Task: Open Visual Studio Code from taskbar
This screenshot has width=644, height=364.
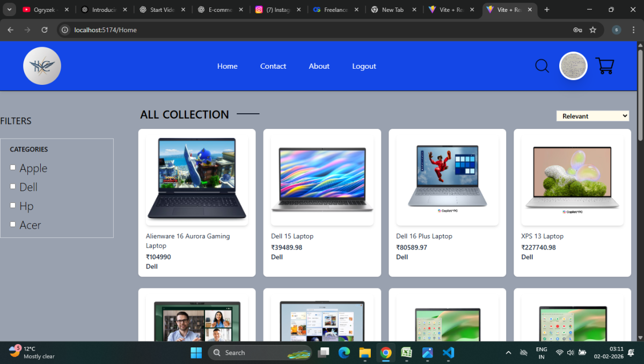Action: tap(449, 353)
